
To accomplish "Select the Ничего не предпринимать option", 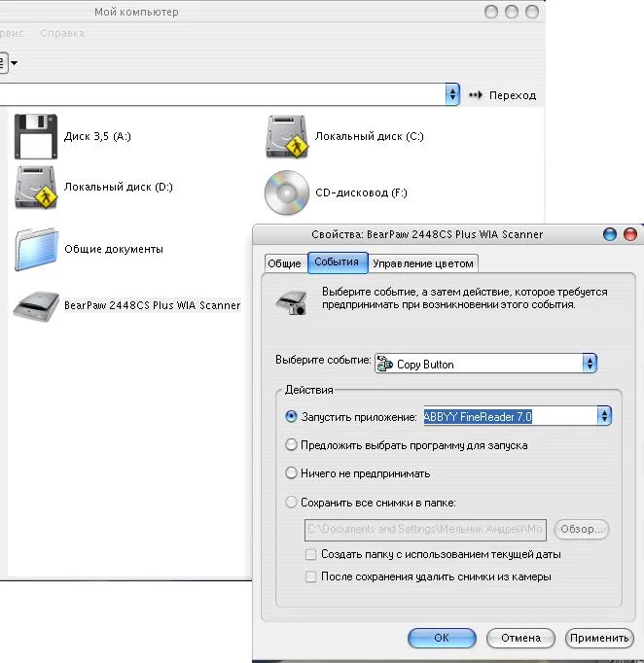I will point(291,472).
